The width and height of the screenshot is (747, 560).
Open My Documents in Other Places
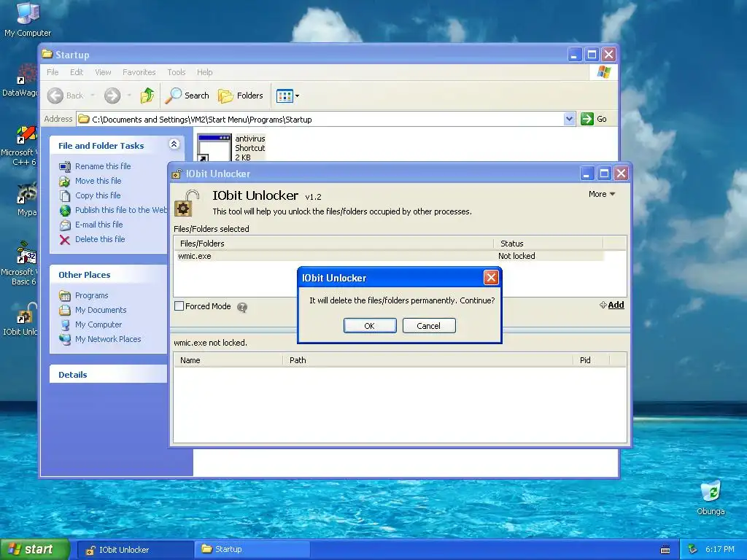click(x=93, y=310)
